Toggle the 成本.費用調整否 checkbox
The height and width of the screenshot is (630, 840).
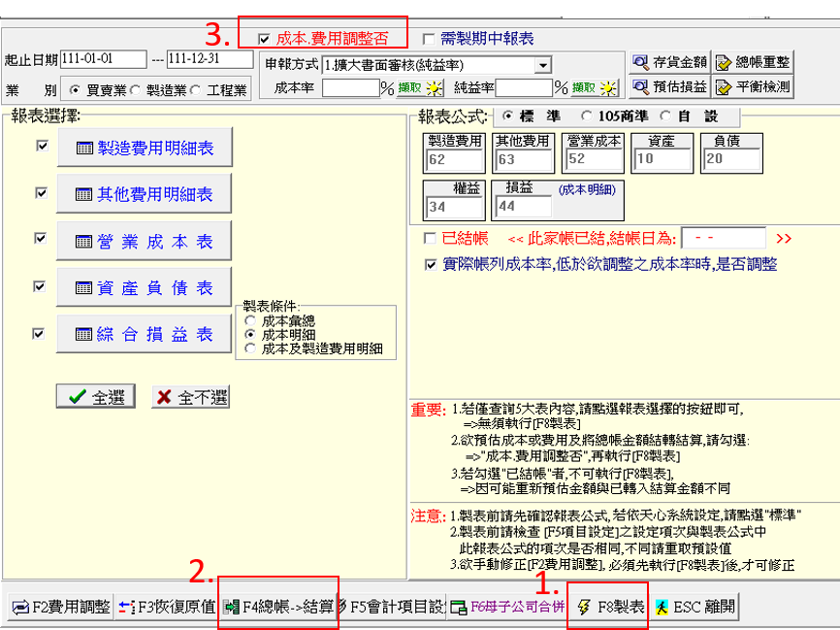[264, 39]
